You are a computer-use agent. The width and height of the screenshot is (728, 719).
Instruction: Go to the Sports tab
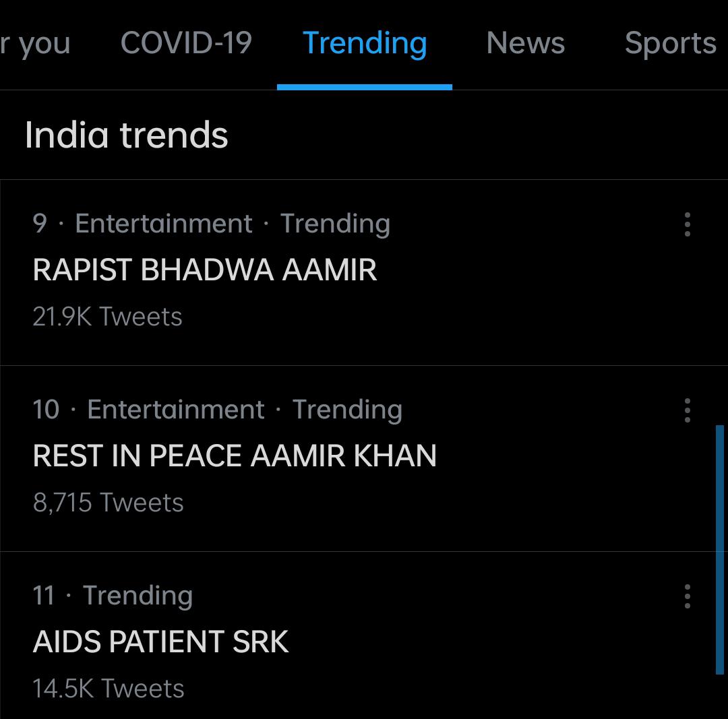tap(670, 43)
